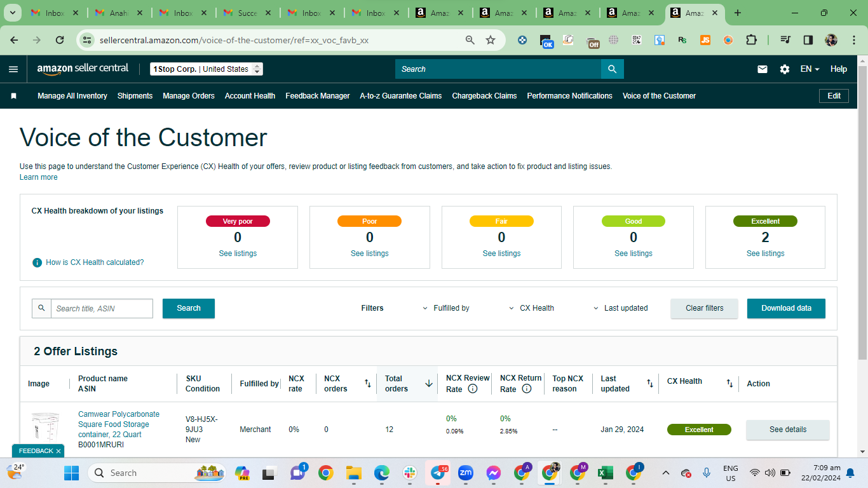The width and height of the screenshot is (868, 488).
Task: Click the Camwear container product thumbnail
Action: tap(46, 430)
